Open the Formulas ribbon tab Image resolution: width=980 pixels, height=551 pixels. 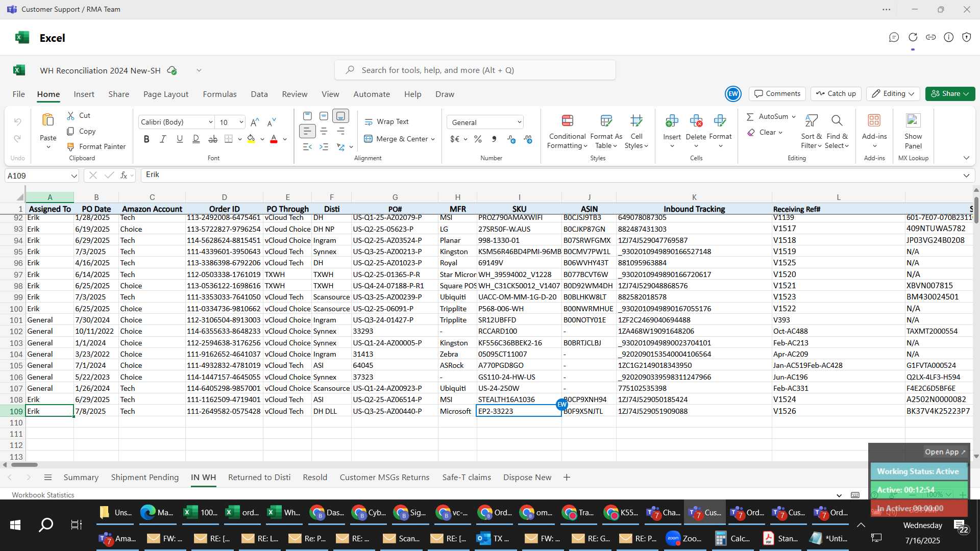pos(219,94)
